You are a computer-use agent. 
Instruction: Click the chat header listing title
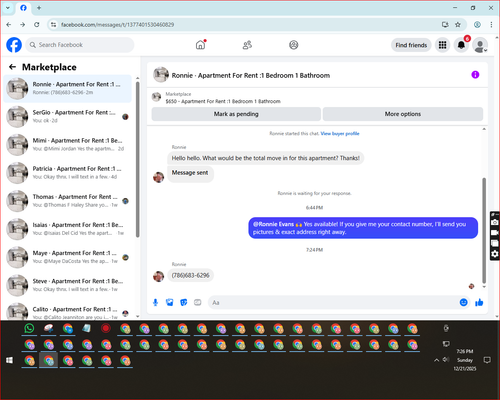(x=251, y=75)
